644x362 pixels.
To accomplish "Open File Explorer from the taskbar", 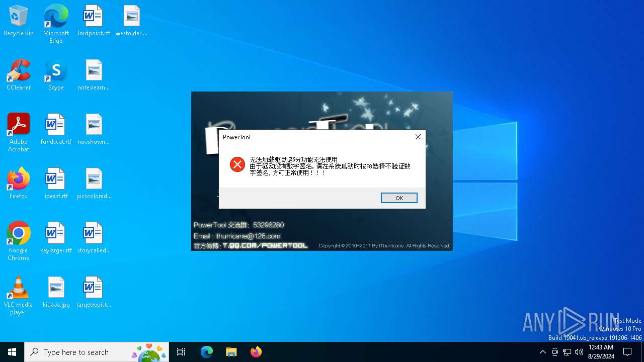I will coord(231,352).
